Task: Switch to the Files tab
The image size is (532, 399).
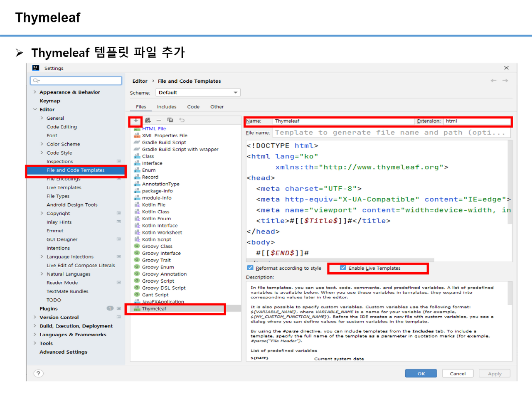Action: click(141, 107)
